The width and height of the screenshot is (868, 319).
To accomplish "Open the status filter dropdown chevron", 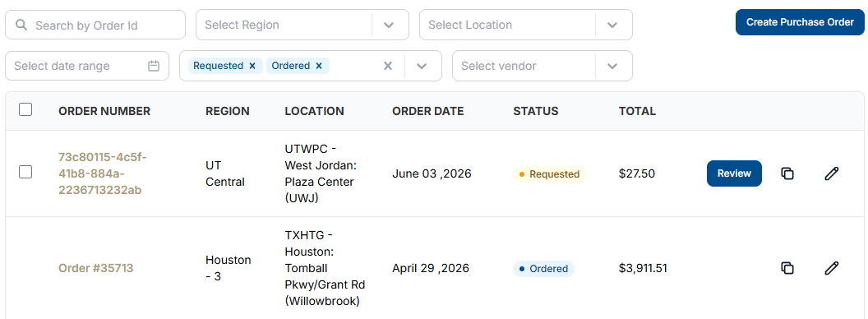I will pyautogui.click(x=422, y=66).
